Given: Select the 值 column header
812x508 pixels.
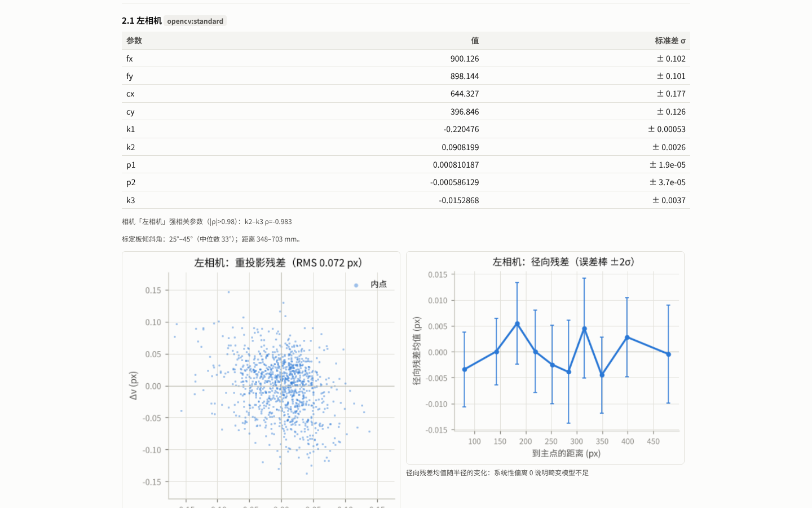Looking at the screenshot, I should click(x=475, y=41).
